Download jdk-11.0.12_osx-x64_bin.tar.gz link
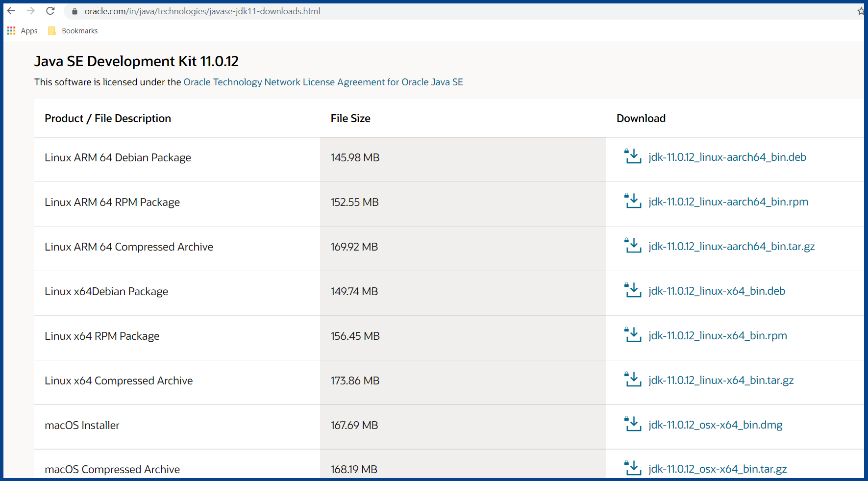 tap(718, 469)
